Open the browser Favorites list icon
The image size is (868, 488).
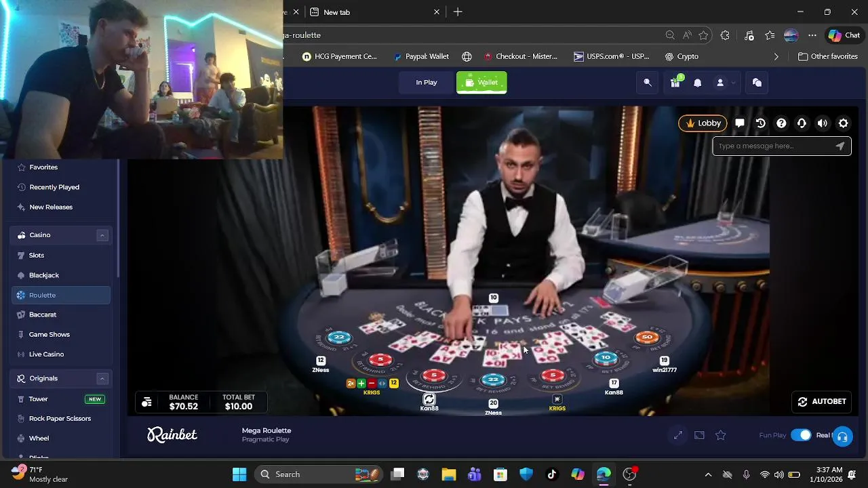(769, 35)
